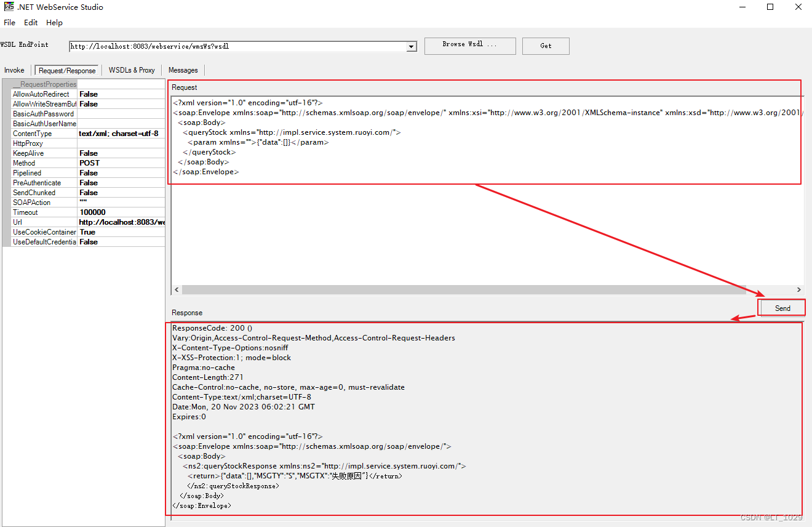Click the X-Content-Type-Options:nosniff header
This screenshot has width=812, height=527.
pyautogui.click(x=230, y=348)
